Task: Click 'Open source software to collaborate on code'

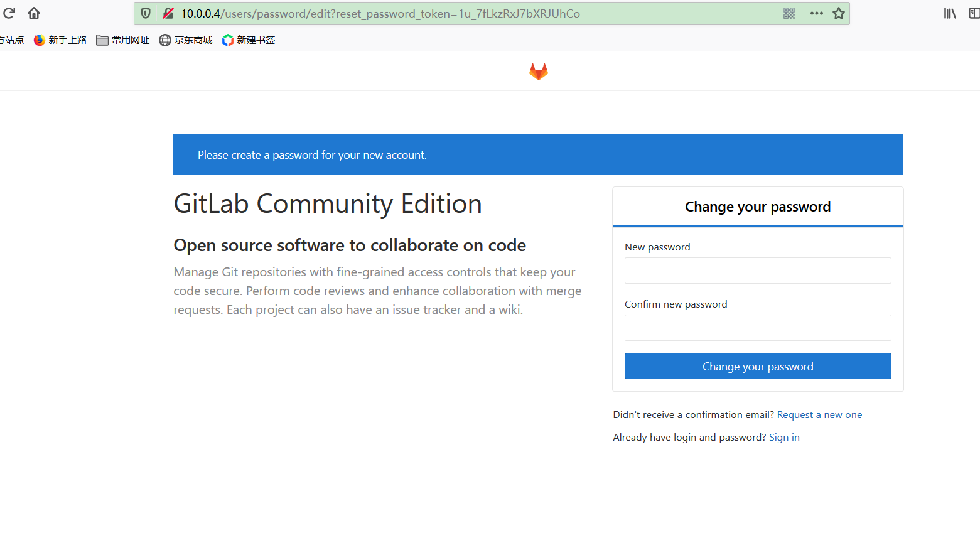Action: click(350, 245)
